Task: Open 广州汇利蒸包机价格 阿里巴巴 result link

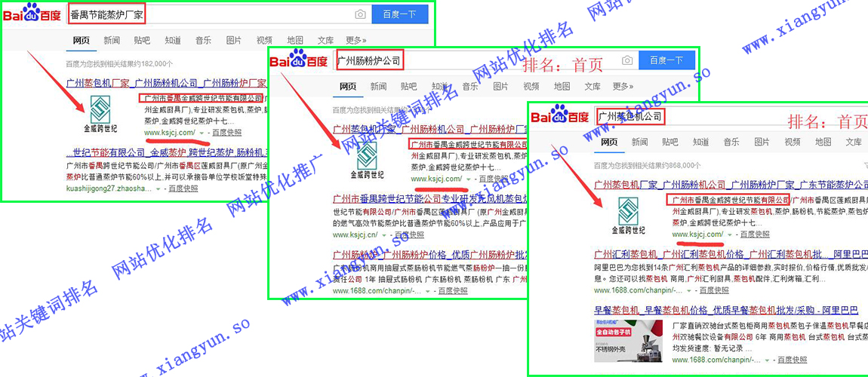Action: (731, 254)
